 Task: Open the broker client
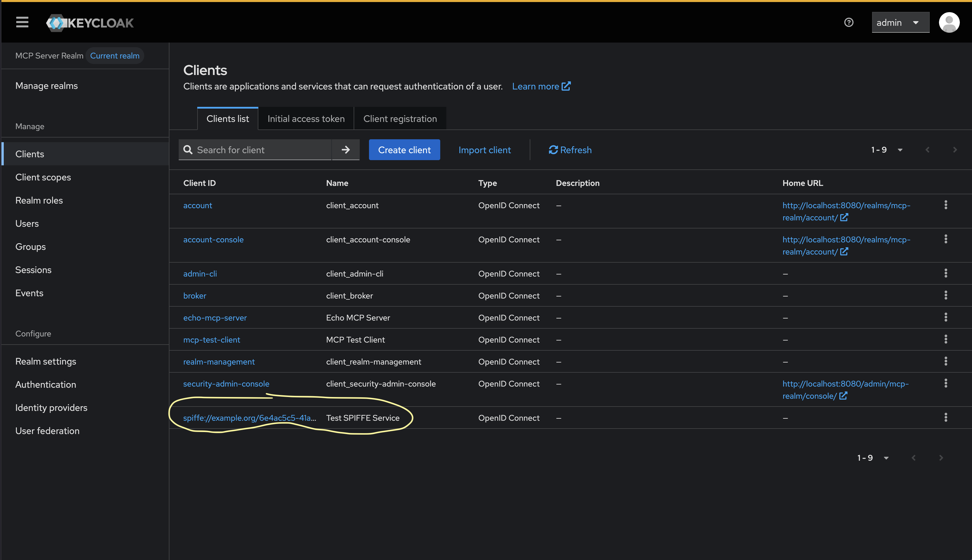pyautogui.click(x=195, y=296)
